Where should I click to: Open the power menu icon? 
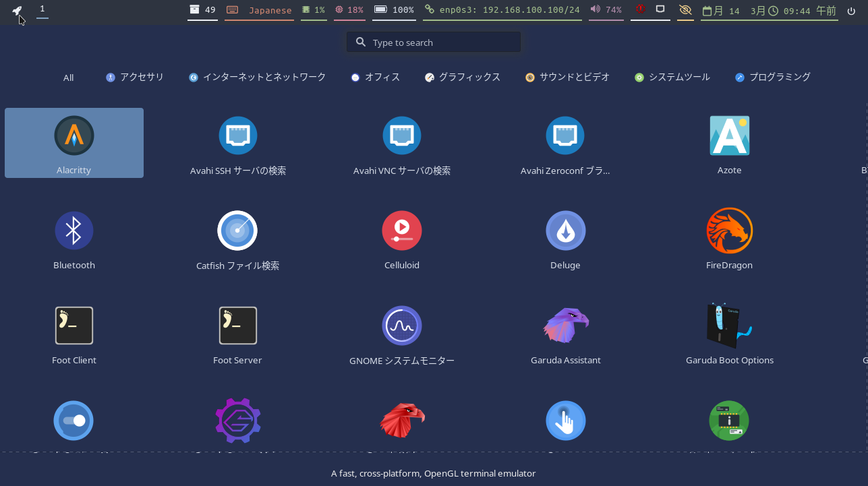[851, 10]
